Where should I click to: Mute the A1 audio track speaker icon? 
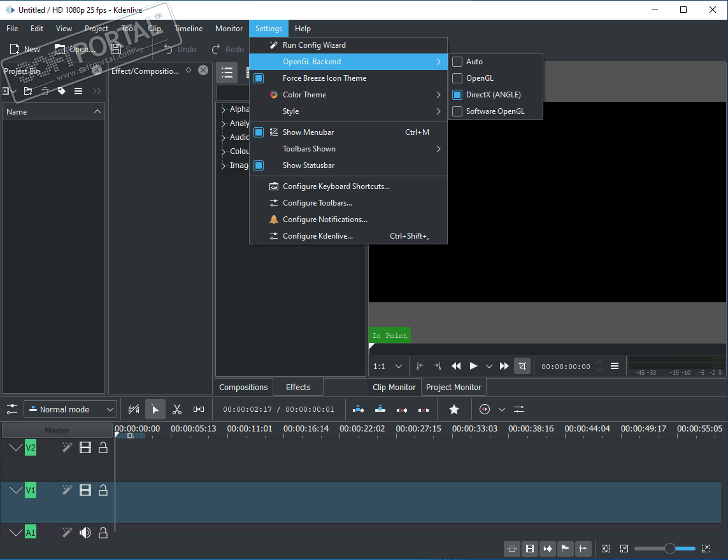point(85,533)
